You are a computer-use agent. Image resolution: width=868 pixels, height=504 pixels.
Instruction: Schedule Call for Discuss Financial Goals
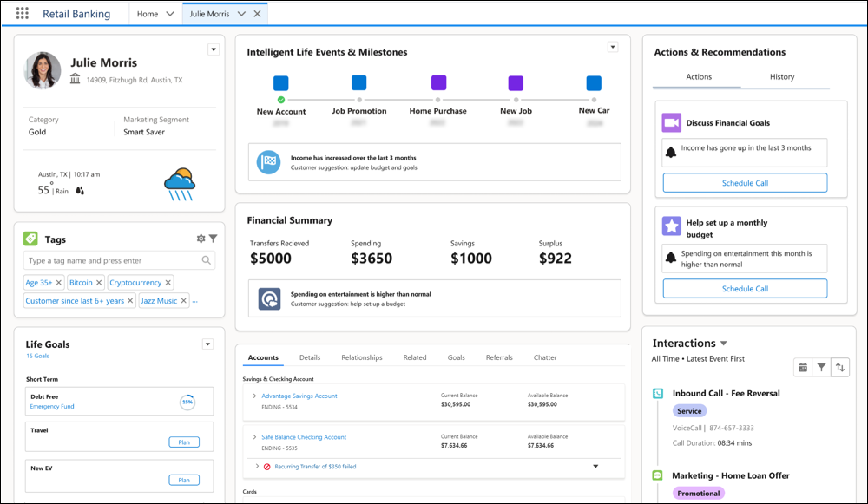pos(745,182)
